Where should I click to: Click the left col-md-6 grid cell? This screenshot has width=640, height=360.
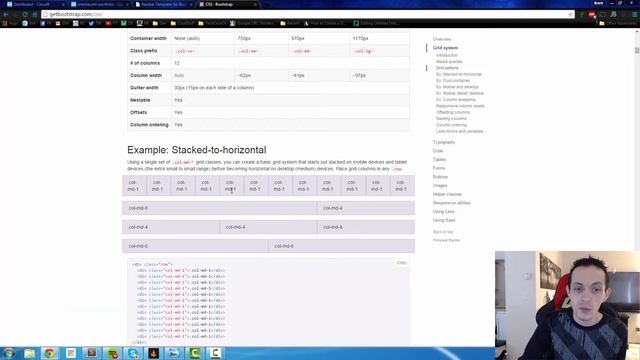coord(196,246)
